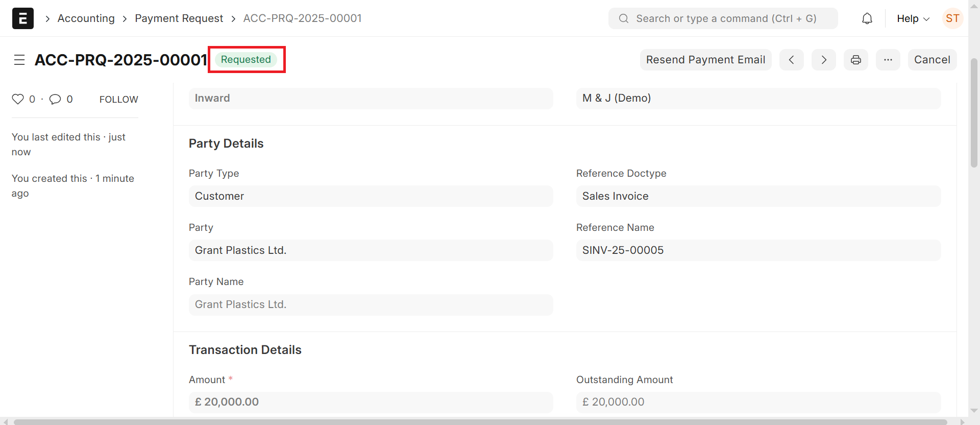Screen dimensions: 980x425
Task: Click Resend Payment Email button
Action: tap(705, 60)
